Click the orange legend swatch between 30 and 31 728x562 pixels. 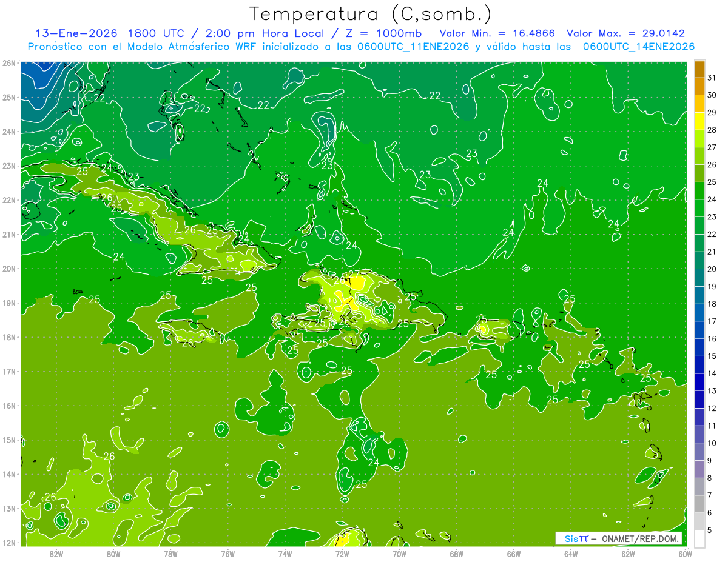click(699, 86)
